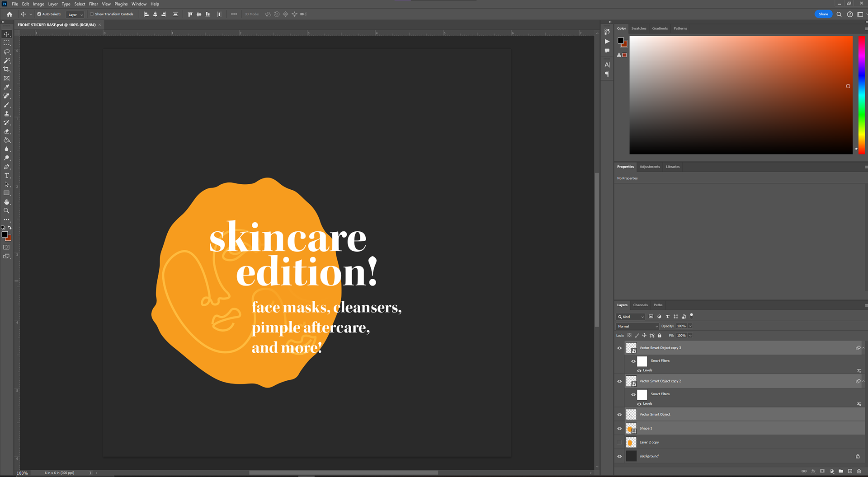
Task: Hide the Shape 1 layer
Action: coord(619,428)
